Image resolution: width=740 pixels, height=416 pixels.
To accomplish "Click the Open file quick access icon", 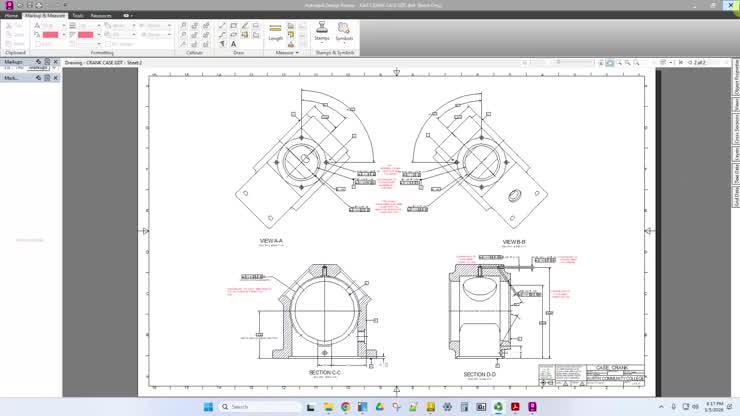I will coord(20,5).
